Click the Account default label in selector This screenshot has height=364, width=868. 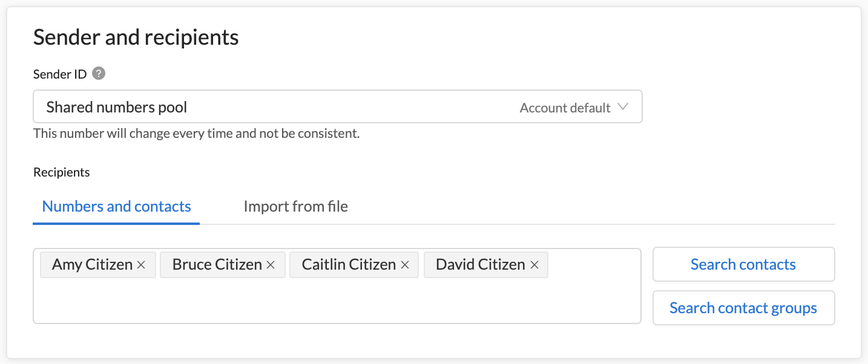pos(565,108)
